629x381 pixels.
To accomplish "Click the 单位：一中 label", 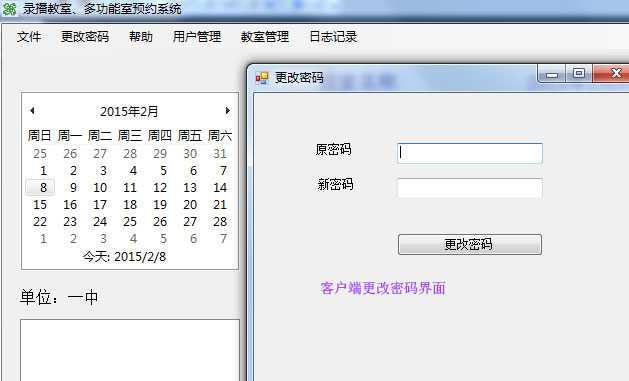I will click(59, 298).
